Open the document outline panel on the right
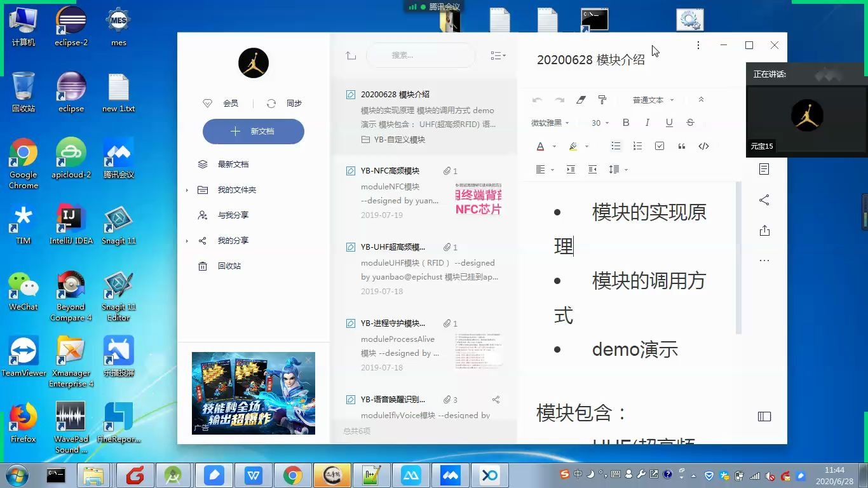This screenshot has width=868, height=488. pos(763,169)
